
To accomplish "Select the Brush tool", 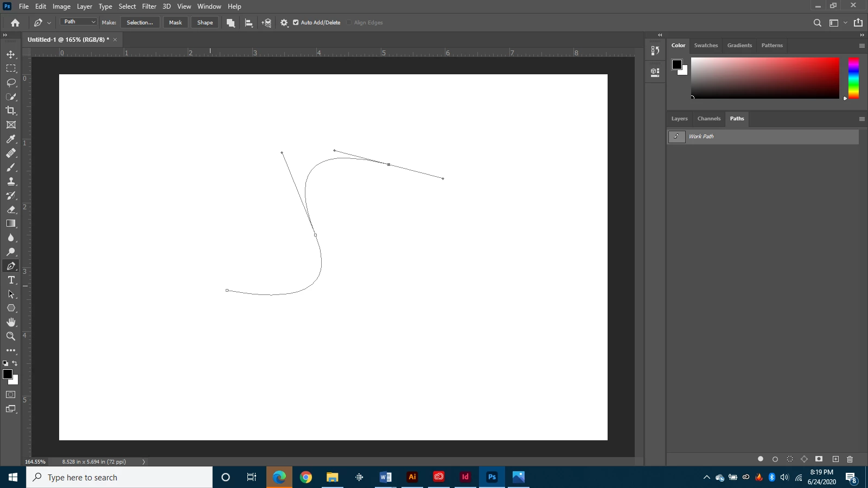I will pyautogui.click(x=11, y=167).
